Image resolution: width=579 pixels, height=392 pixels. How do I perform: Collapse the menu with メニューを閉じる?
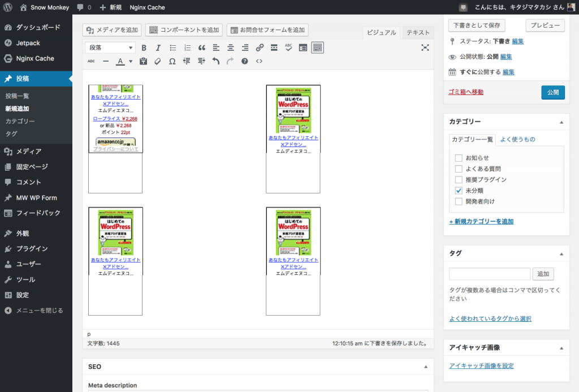click(36, 311)
